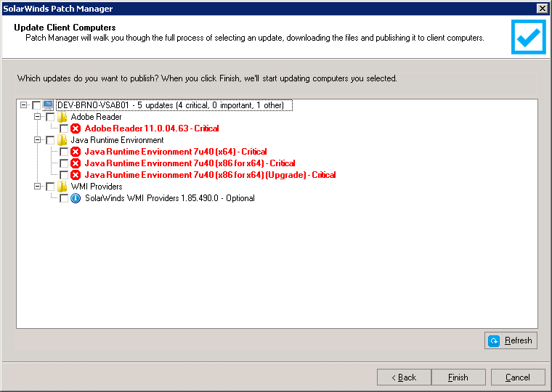Click the Java Runtime Environment folder icon
This screenshot has height=392, width=552.
(x=62, y=140)
